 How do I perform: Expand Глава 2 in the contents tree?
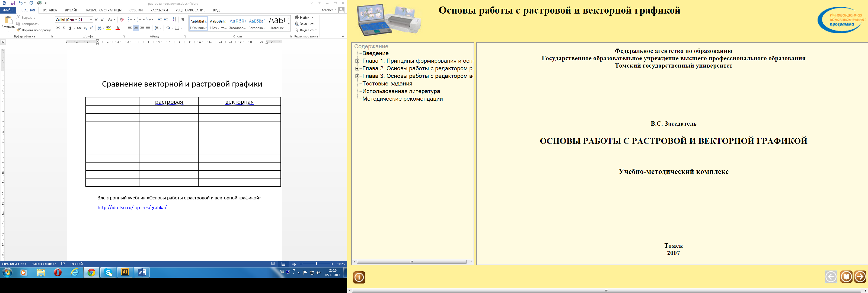coord(357,68)
